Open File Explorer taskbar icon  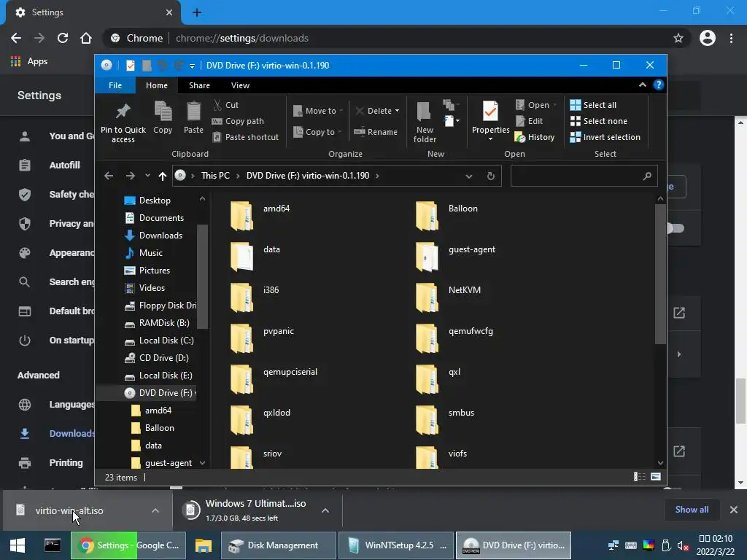click(204, 545)
